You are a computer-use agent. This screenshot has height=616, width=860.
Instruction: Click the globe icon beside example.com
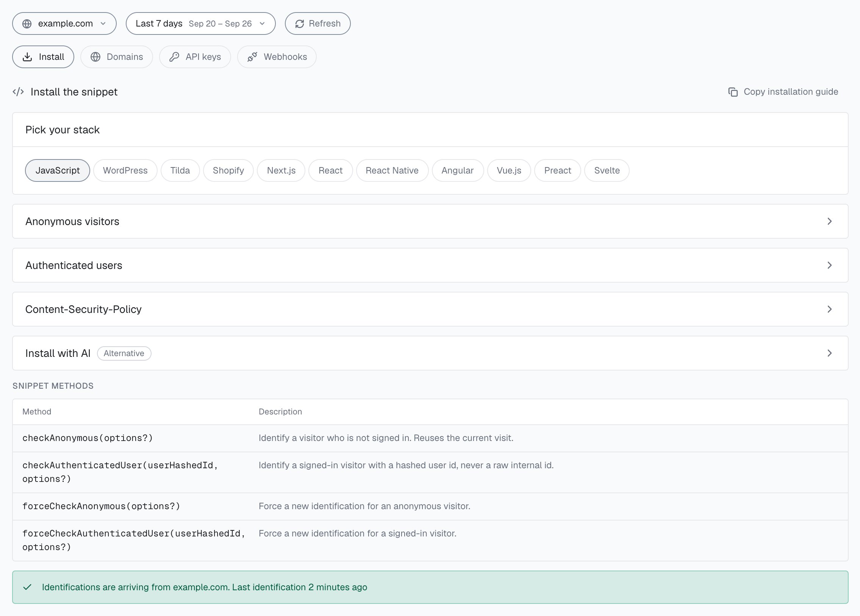pyautogui.click(x=27, y=23)
